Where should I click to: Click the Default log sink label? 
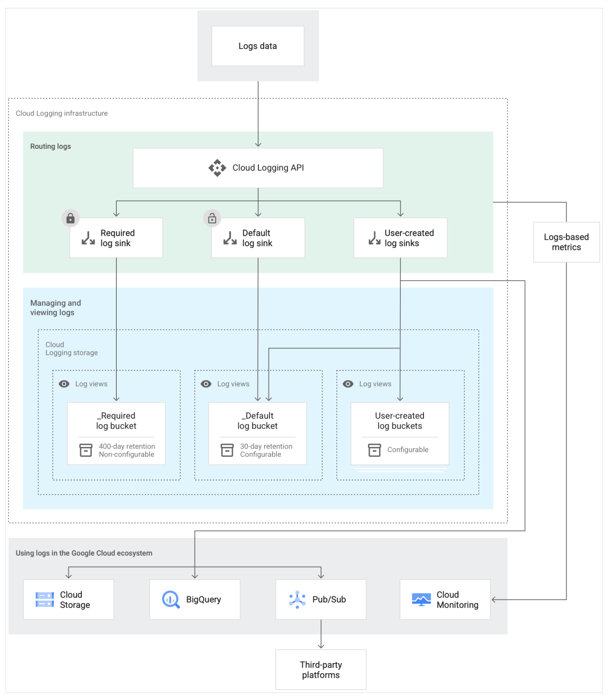pyautogui.click(x=257, y=238)
